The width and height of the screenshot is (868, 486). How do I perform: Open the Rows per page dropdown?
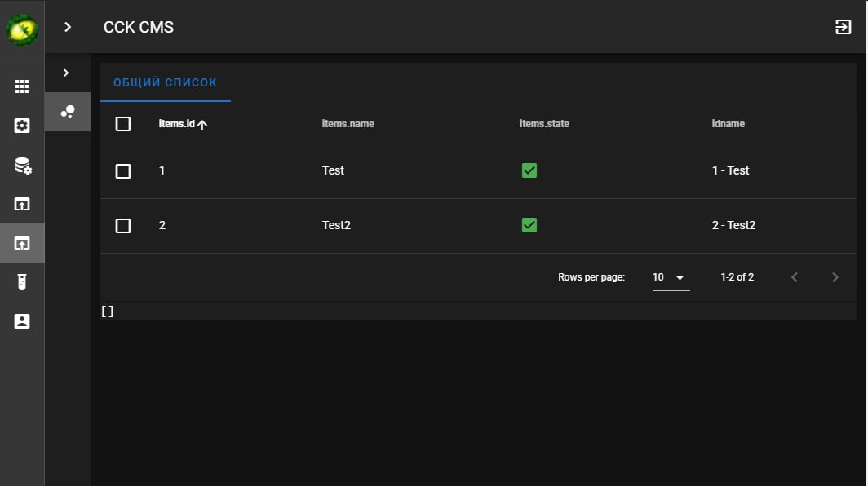point(671,277)
